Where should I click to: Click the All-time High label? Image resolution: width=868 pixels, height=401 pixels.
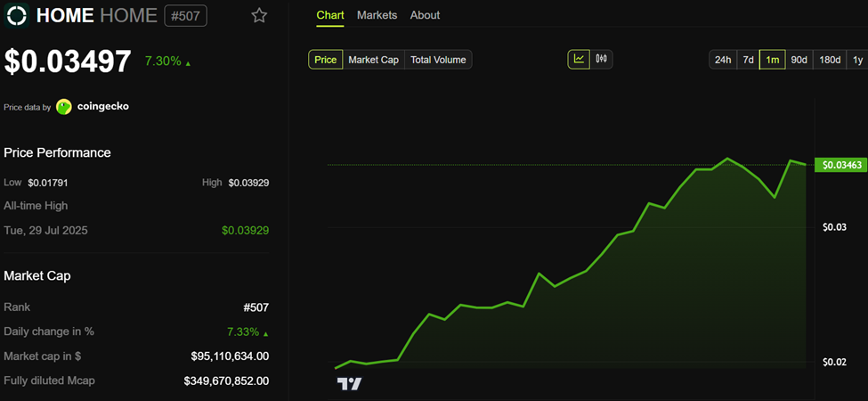click(36, 206)
